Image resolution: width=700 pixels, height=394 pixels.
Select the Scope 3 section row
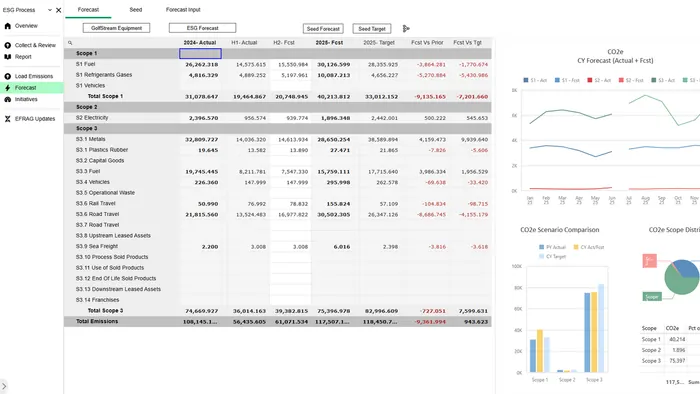click(278, 129)
